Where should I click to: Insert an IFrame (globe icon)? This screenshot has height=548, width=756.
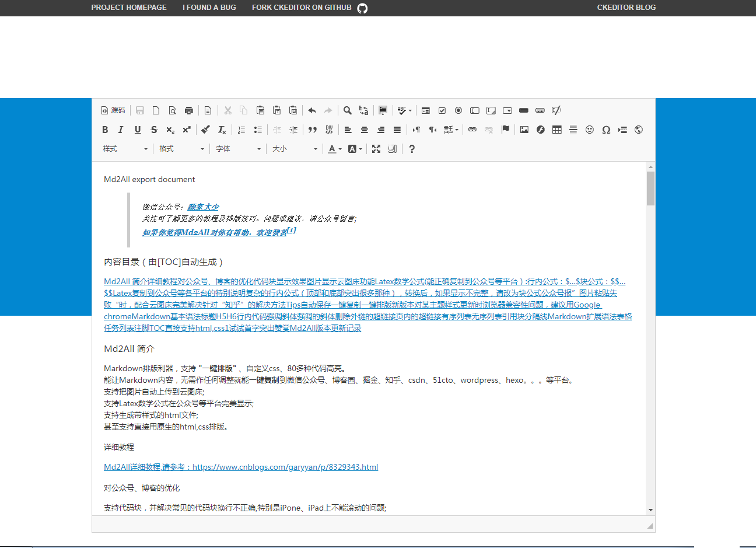click(639, 130)
